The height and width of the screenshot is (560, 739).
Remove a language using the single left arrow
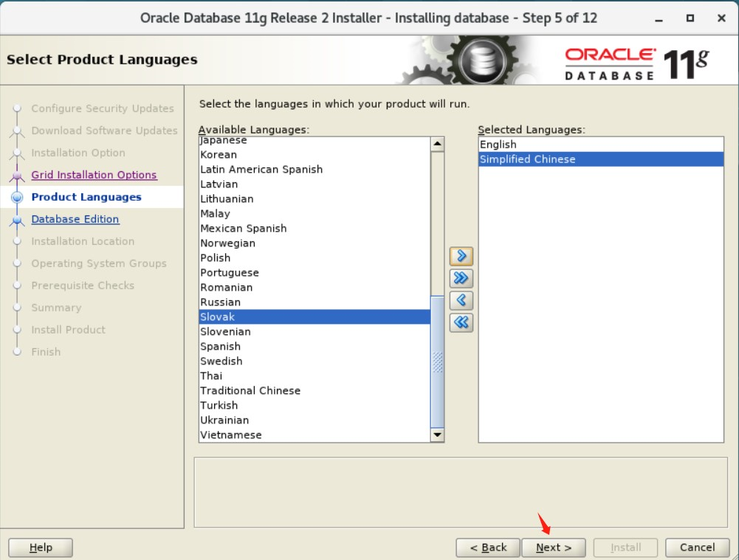(x=460, y=300)
